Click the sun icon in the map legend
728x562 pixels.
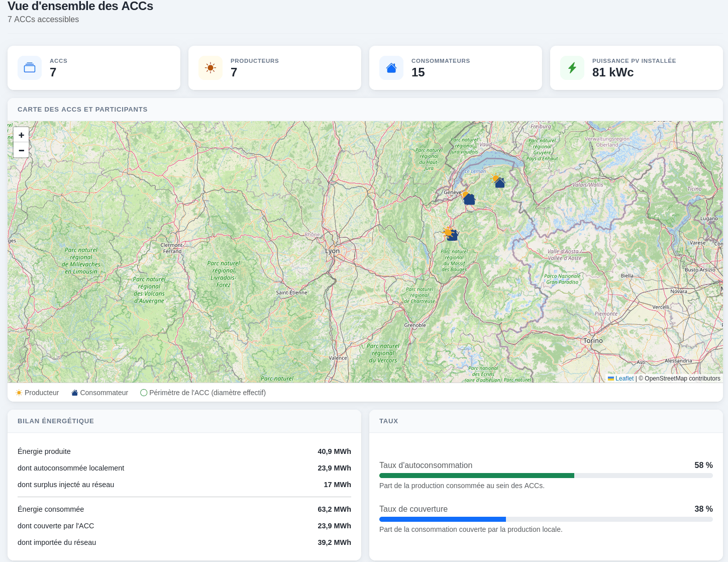(19, 393)
